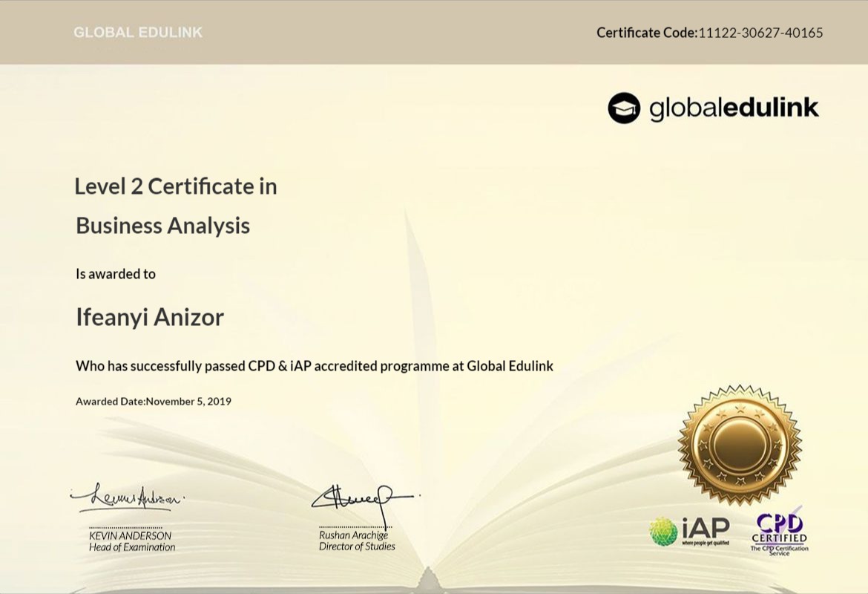Click the 'Business Analysis' title
This screenshot has height=594, width=868.
pos(163,226)
